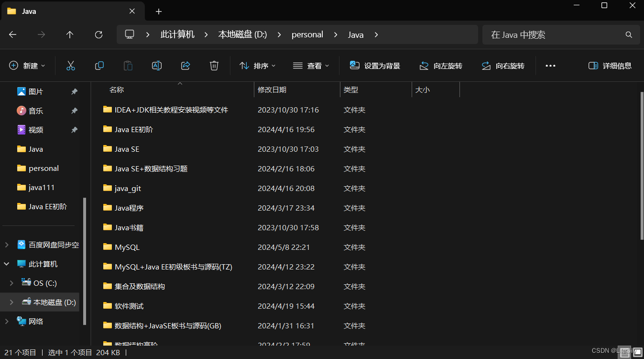The height and width of the screenshot is (359, 644).
Task: Click Rotate left button
Action: 441,66
